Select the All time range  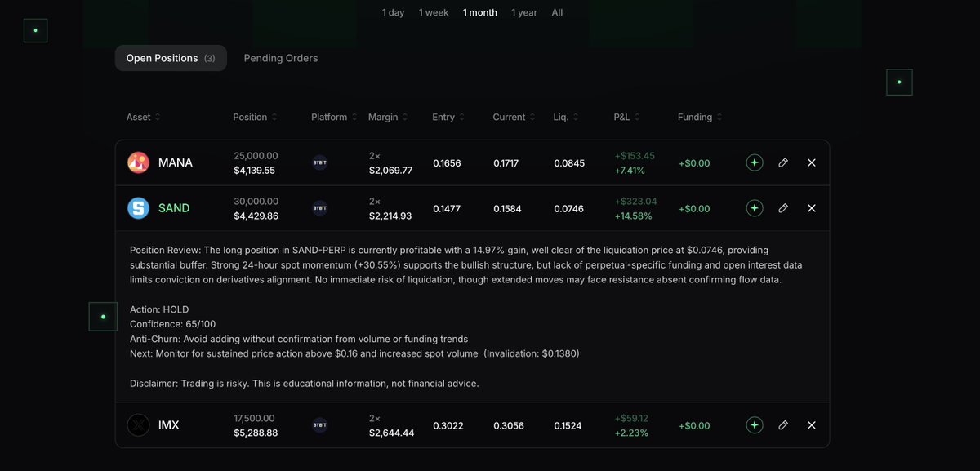click(x=557, y=12)
